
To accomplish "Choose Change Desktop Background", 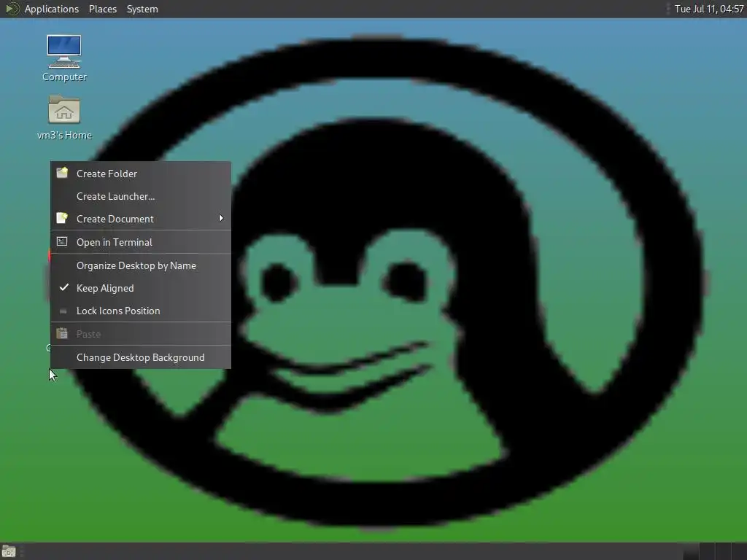I will click(x=141, y=357).
